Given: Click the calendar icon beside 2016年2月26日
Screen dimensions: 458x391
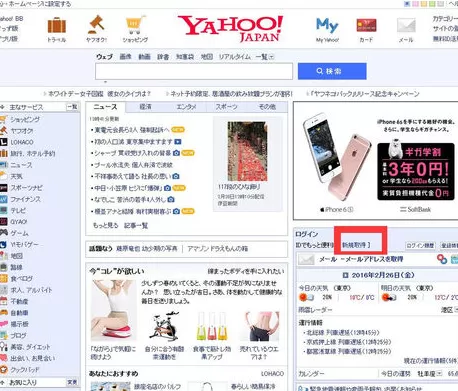Looking at the screenshot, I should 346,275.
